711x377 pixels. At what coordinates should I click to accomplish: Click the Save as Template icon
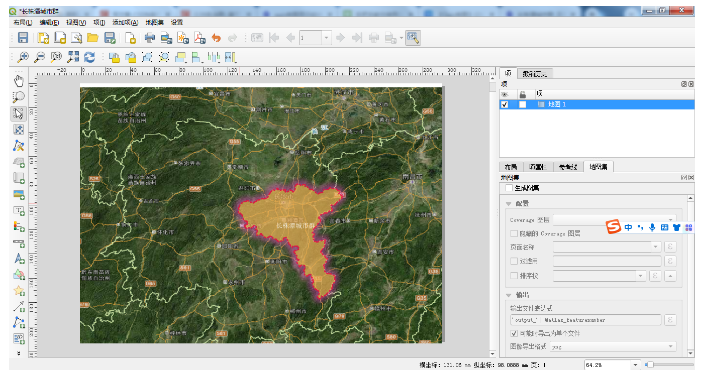[110, 38]
